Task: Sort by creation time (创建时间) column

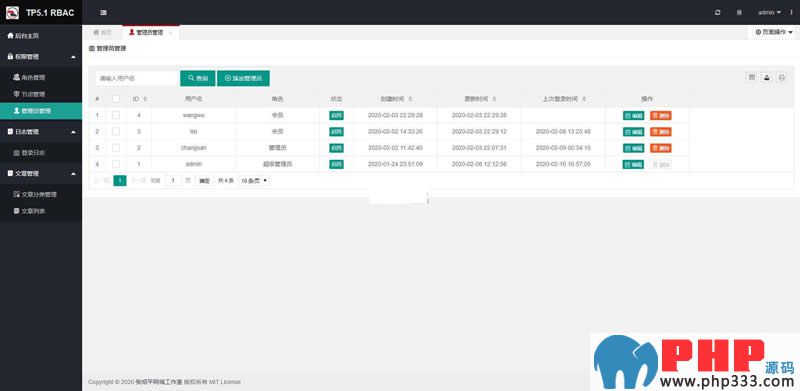Action: coord(411,99)
